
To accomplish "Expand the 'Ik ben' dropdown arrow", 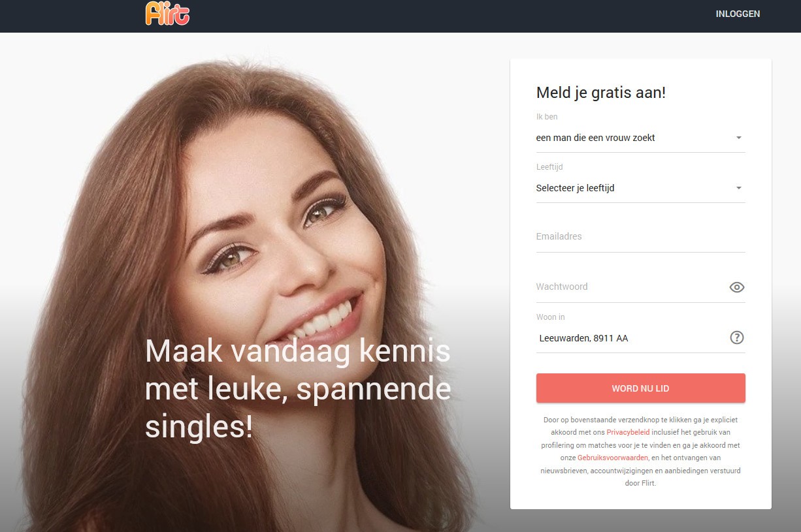I will click(739, 138).
